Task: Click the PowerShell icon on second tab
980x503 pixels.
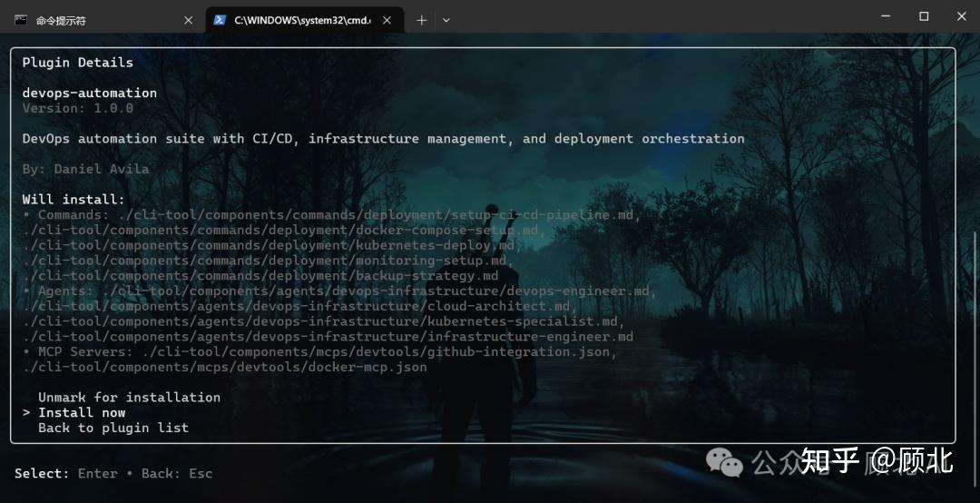Action: [x=220, y=20]
